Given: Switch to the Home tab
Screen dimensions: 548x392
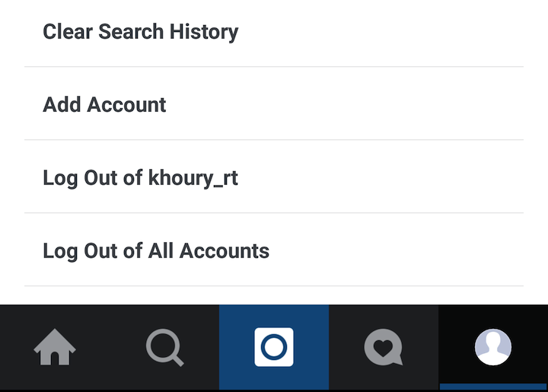Looking at the screenshot, I should pyautogui.click(x=55, y=348).
